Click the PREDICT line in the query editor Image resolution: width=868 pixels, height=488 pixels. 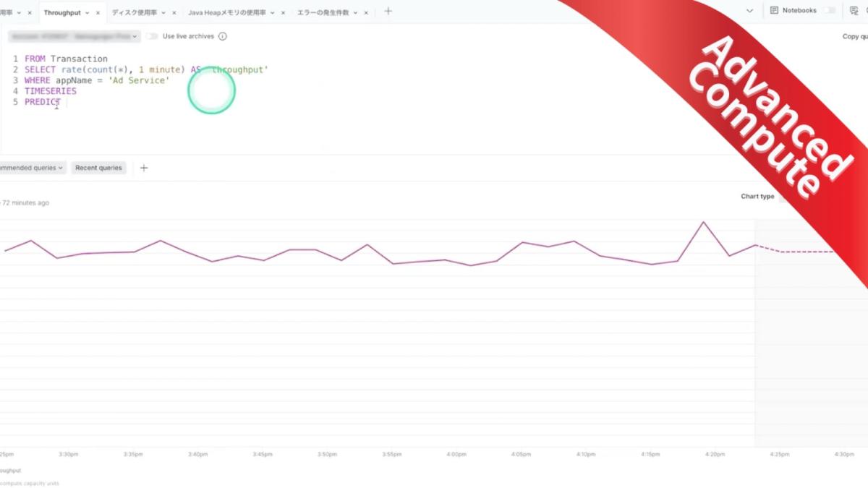42,102
